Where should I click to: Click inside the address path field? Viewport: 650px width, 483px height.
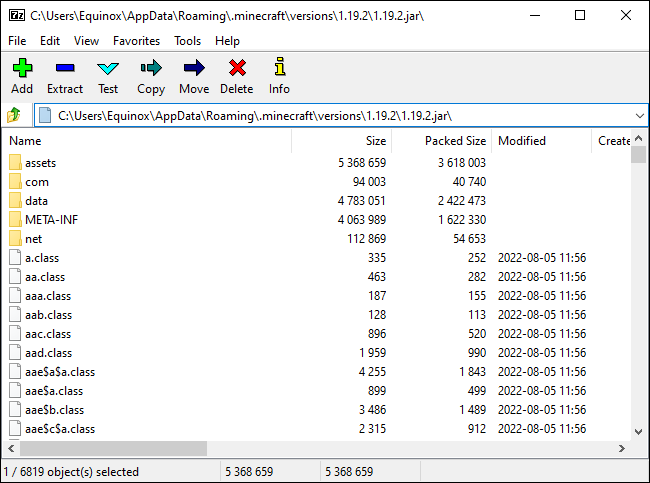(x=340, y=115)
